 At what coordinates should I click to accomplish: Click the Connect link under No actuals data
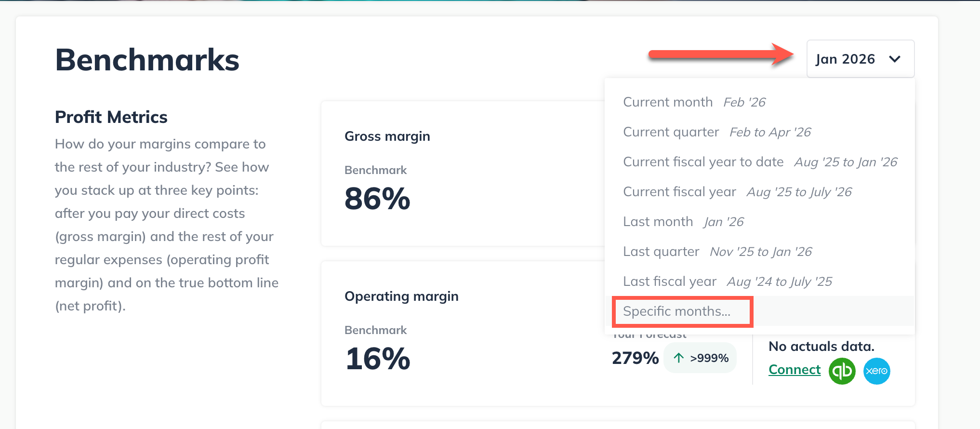point(794,369)
